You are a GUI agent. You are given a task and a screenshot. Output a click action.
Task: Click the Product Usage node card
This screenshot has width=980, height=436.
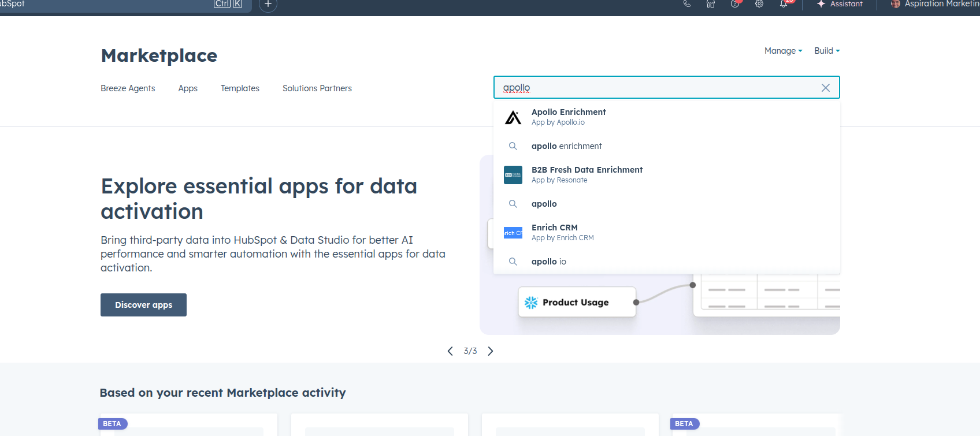coord(577,302)
